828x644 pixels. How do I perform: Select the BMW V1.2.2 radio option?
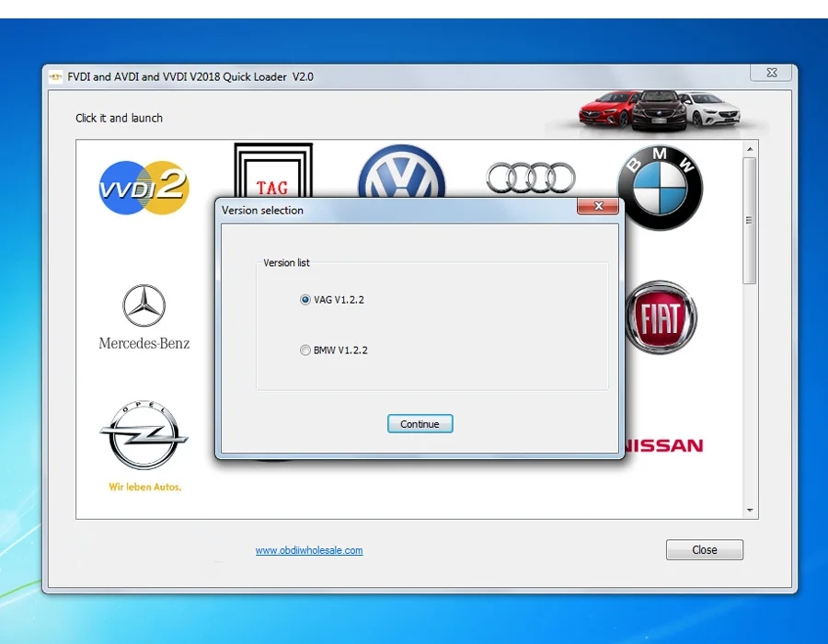tap(334, 350)
